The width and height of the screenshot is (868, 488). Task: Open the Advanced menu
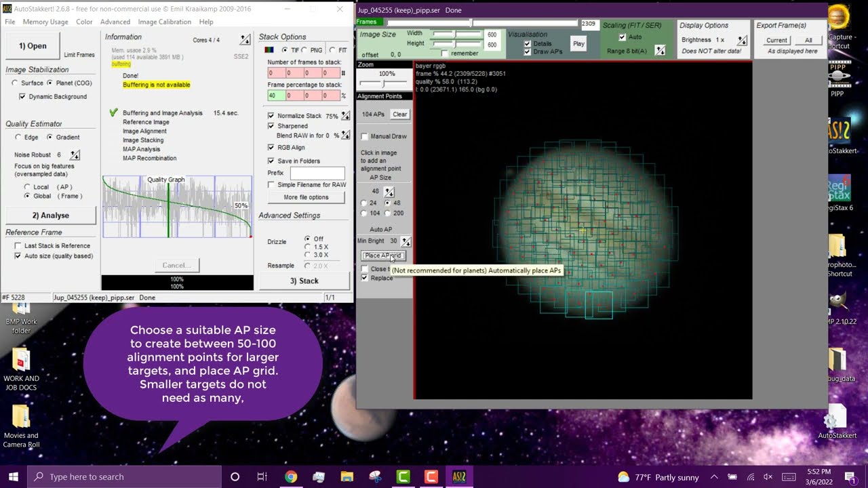[115, 22]
